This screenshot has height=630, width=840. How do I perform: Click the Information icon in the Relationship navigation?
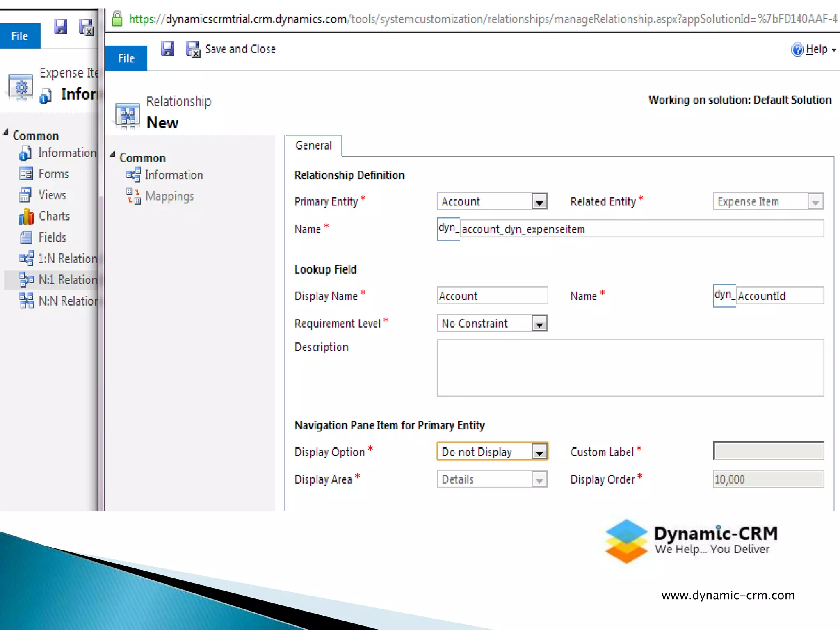coord(133,175)
